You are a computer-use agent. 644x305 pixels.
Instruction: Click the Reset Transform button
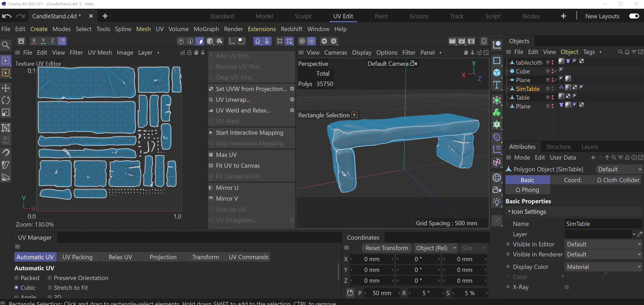click(x=387, y=248)
